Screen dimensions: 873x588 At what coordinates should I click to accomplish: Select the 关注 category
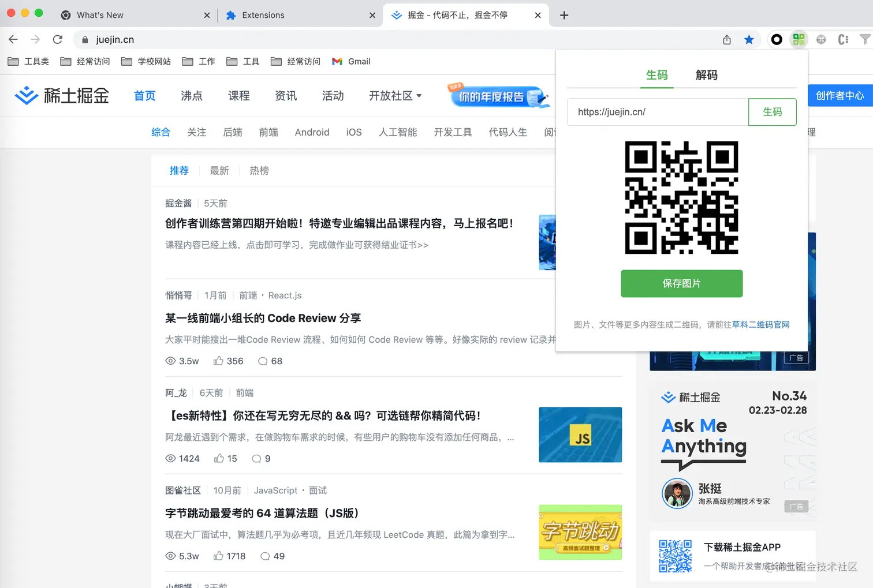coord(197,132)
